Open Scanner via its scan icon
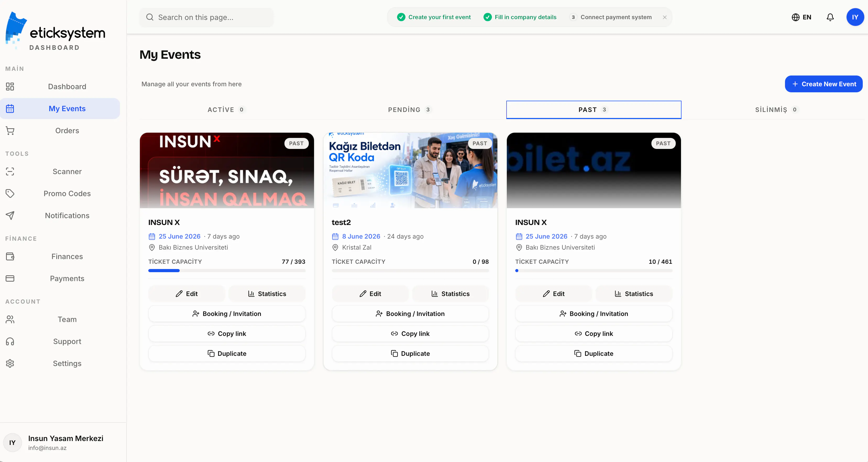Image resolution: width=868 pixels, height=462 pixels. [x=10, y=172]
